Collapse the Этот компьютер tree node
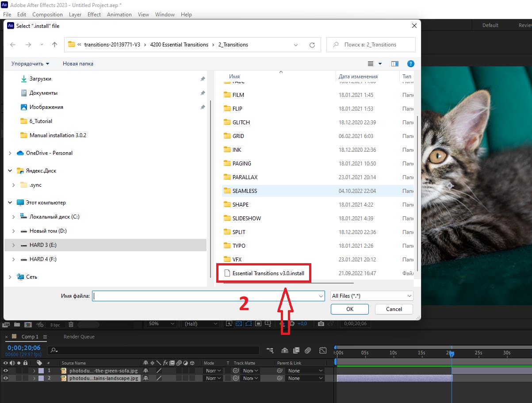Screen dimensions: 532x403 click(x=10, y=203)
